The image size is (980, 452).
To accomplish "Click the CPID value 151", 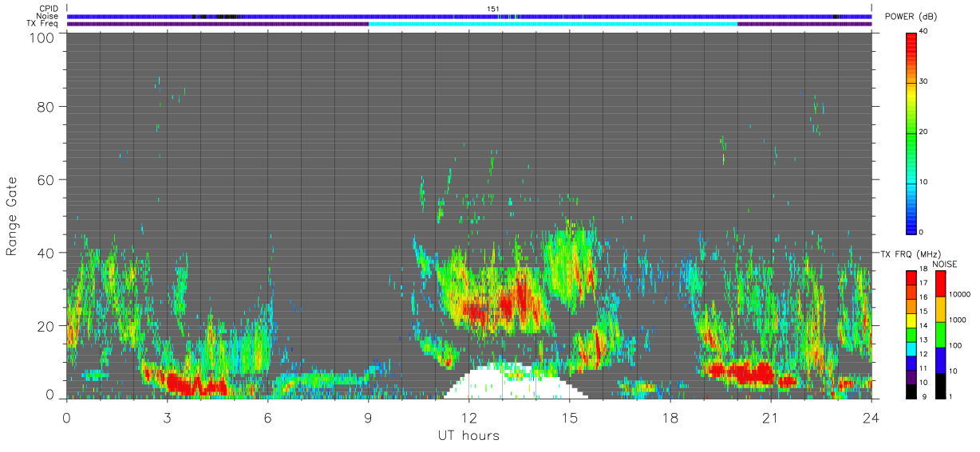I will (493, 9).
